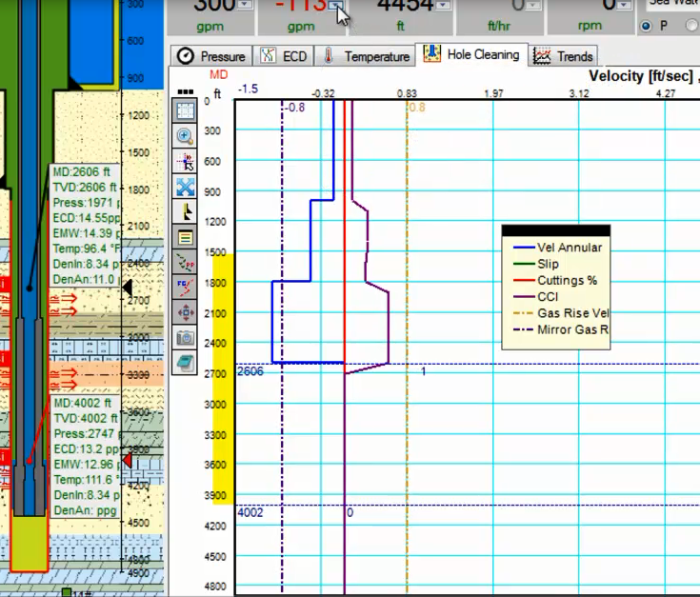Switch to the Pressure tab
Image resolution: width=700 pixels, height=597 pixels.
211,56
